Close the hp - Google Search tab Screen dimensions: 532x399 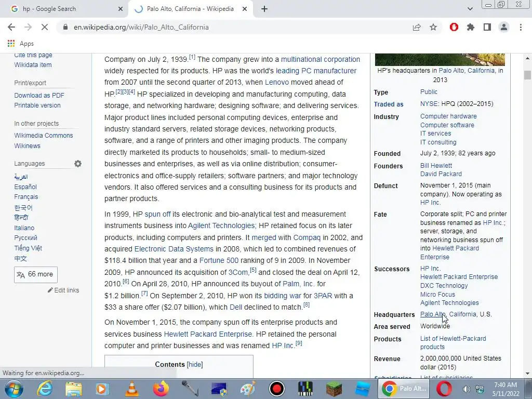121,9
